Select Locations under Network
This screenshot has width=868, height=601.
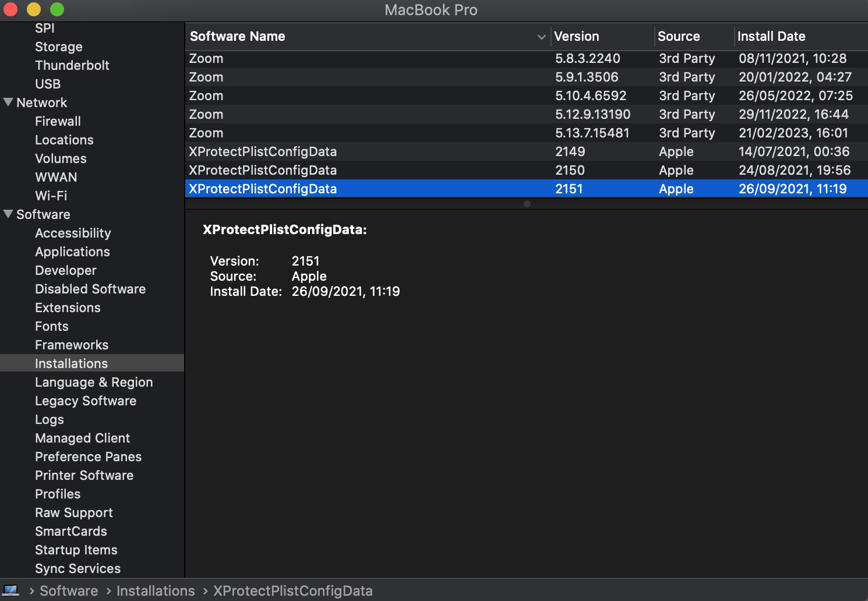pos(64,140)
